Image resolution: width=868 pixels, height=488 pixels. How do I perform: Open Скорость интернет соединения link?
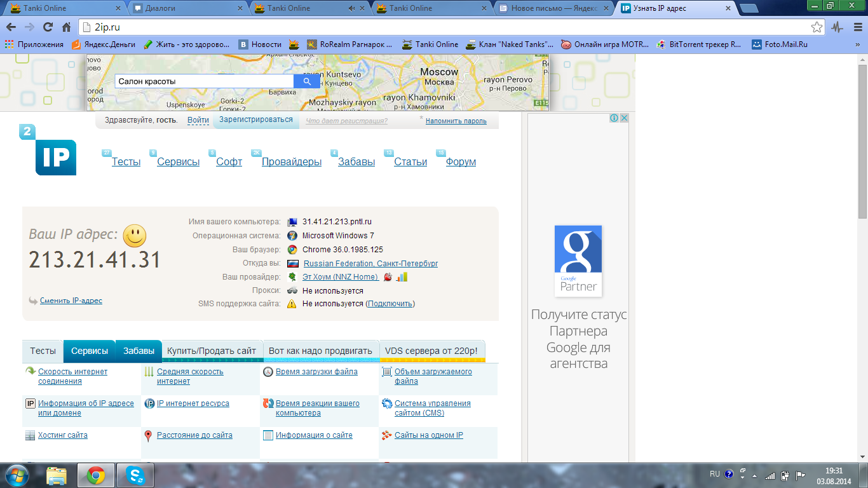click(72, 376)
